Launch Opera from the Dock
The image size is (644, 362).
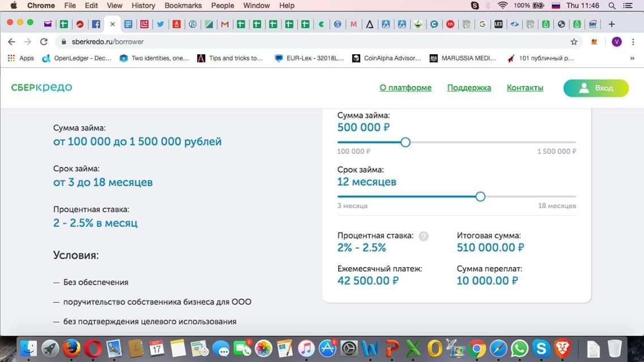coord(93,349)
